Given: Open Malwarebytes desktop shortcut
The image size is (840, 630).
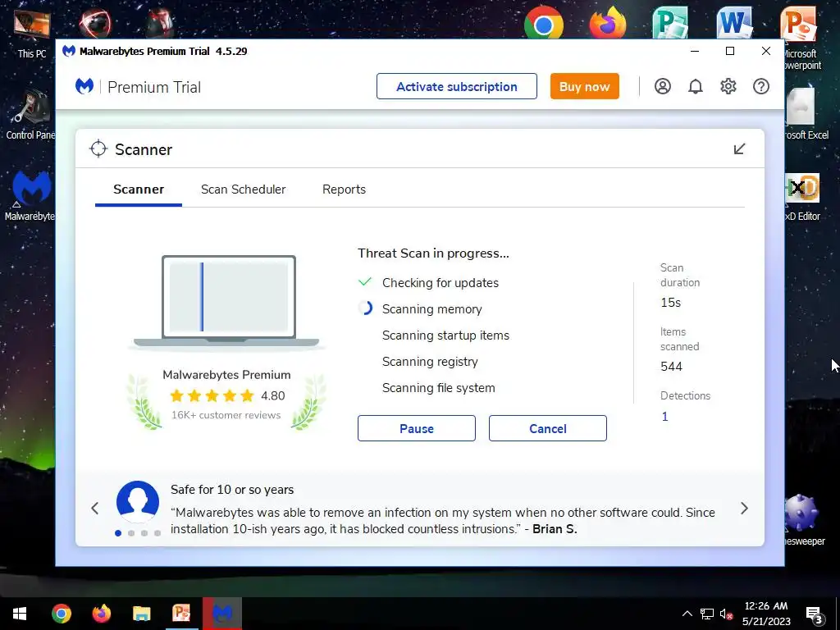Looking at the screenshot, I should pos(30,195).
